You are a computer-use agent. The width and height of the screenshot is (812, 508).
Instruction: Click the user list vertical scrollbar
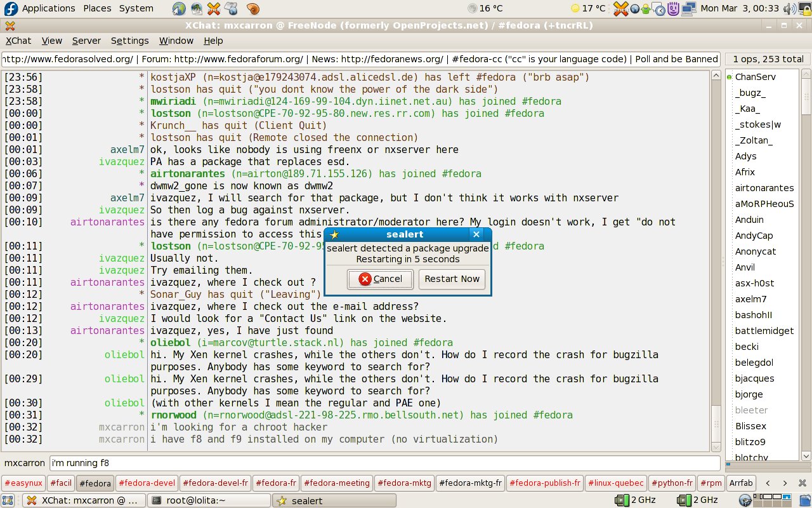806,265
